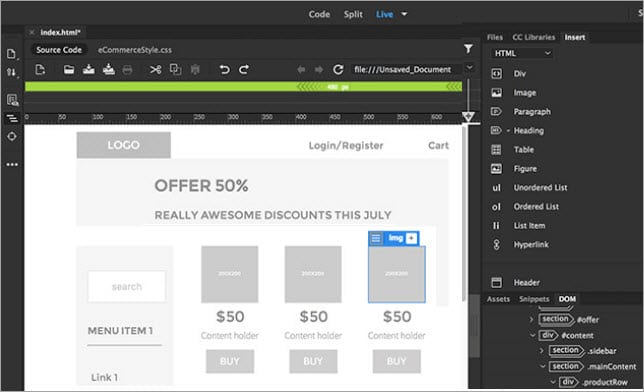The width and height of the screenshot is (644, 392).
Task: Click the three dots more tools icon
Action: click(x=12, y=164)
